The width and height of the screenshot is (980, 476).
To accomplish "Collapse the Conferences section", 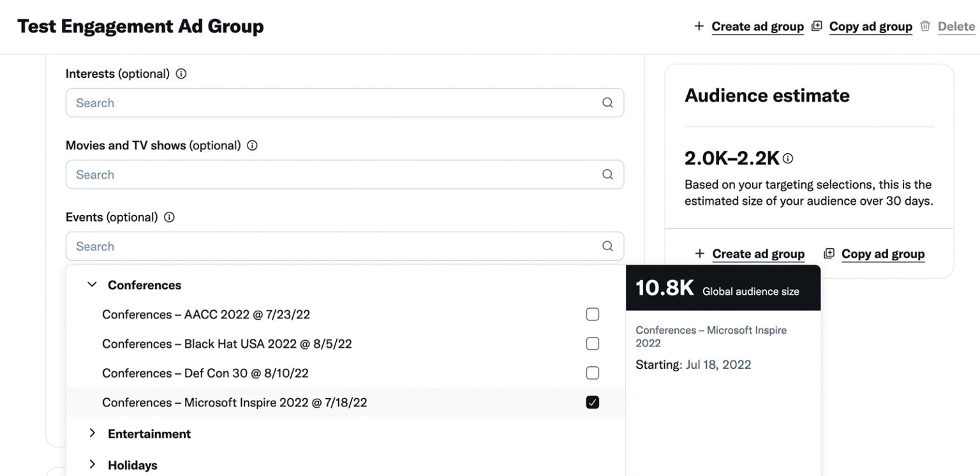I will [x=91, y=284].
